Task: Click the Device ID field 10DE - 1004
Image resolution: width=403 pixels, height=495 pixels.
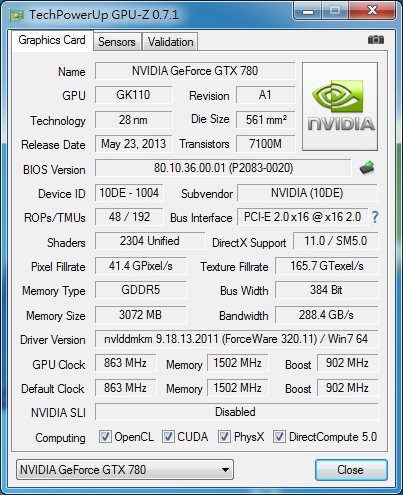Action: click(129, 193)
